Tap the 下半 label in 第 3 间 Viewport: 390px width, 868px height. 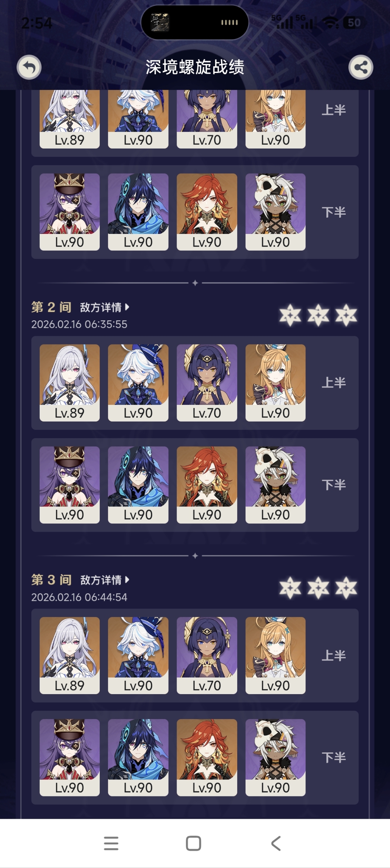334,757
